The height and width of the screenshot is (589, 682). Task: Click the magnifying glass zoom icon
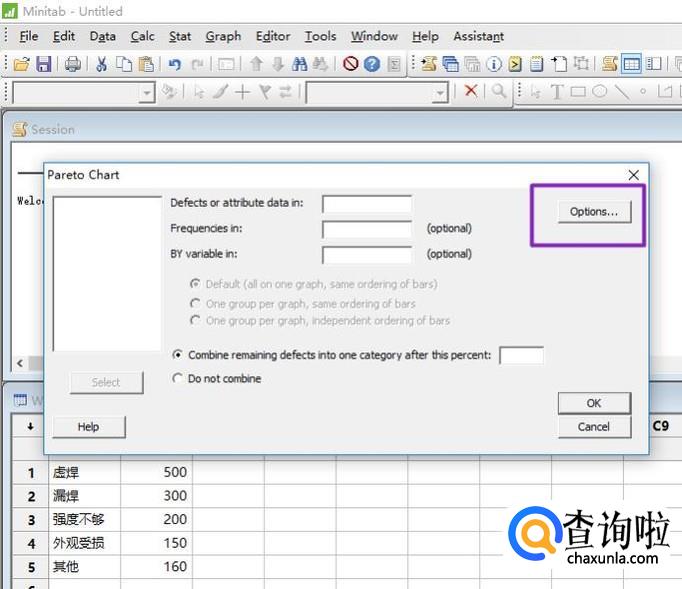(499, 91)
